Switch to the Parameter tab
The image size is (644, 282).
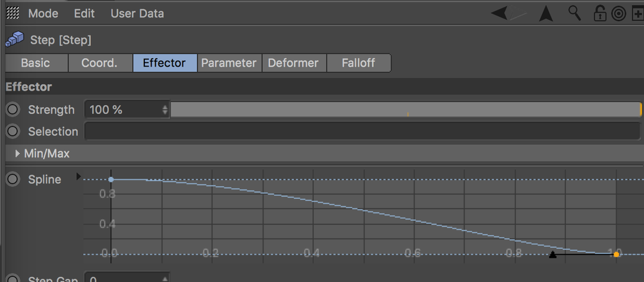229,63
